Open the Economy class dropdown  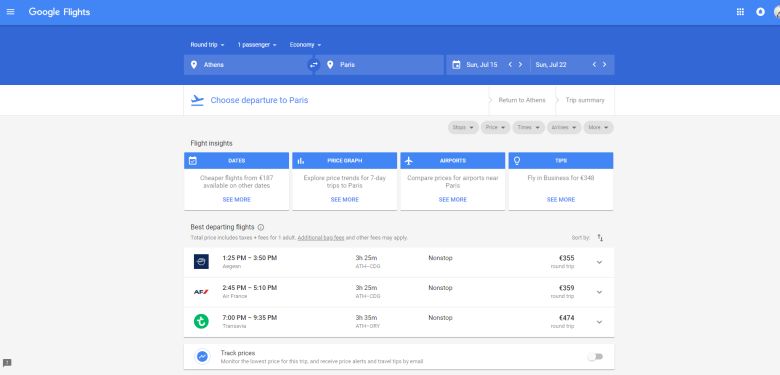click(305, 45)
